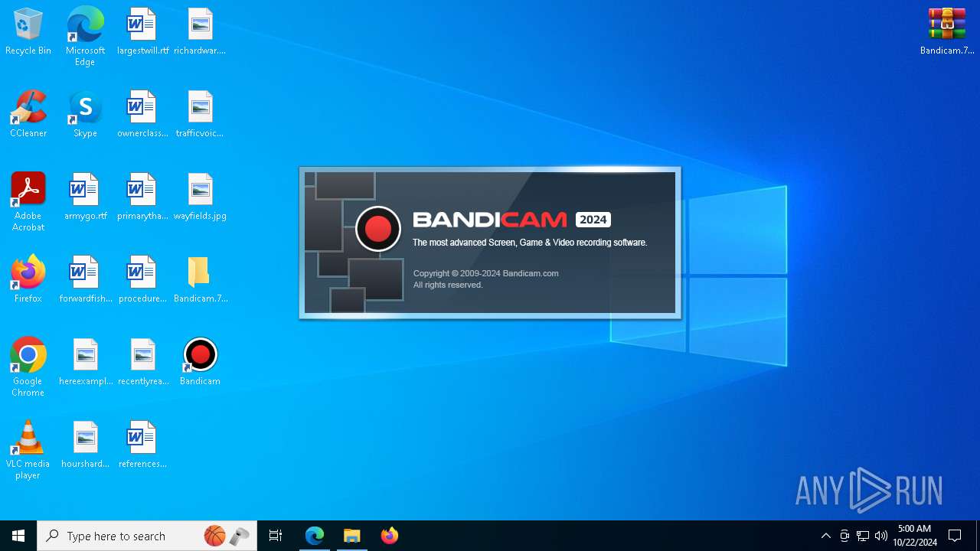Image resolution: width=980 pixels, height=551 pixels.
Task: Select ownerclass... document on desktop
Action: tap(142, 115)
